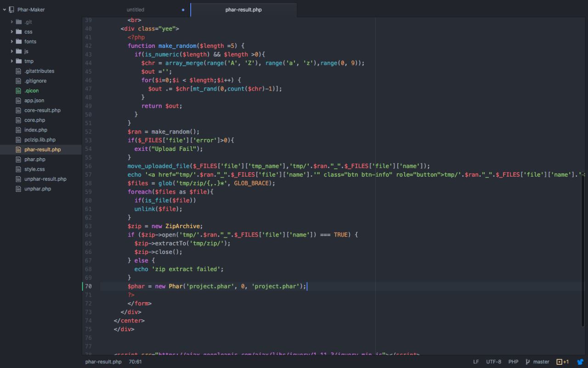Open the +1 git changes indicator

point(563,362)
